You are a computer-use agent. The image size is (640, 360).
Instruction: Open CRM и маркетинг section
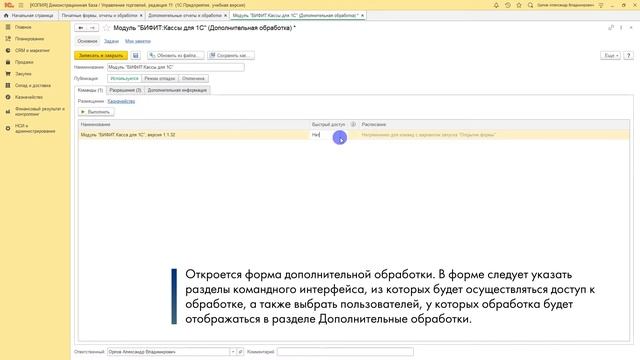[x=32, y=50]
